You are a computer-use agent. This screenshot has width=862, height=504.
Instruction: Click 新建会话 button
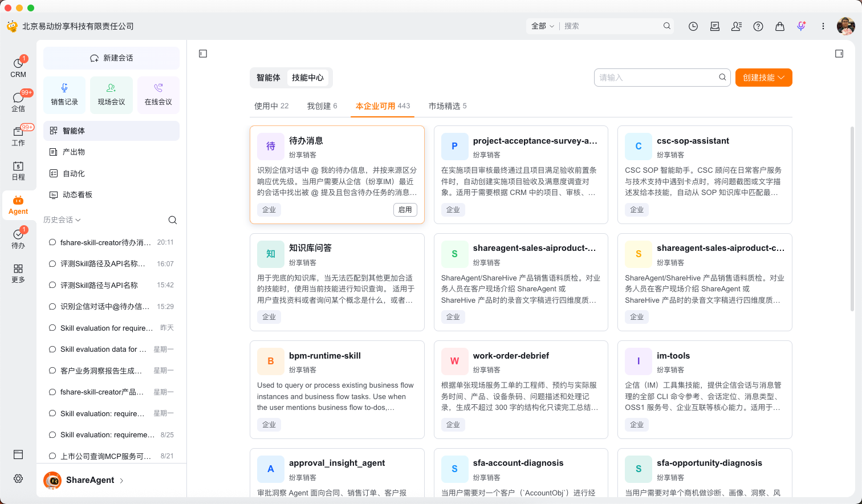pos(111,58)
